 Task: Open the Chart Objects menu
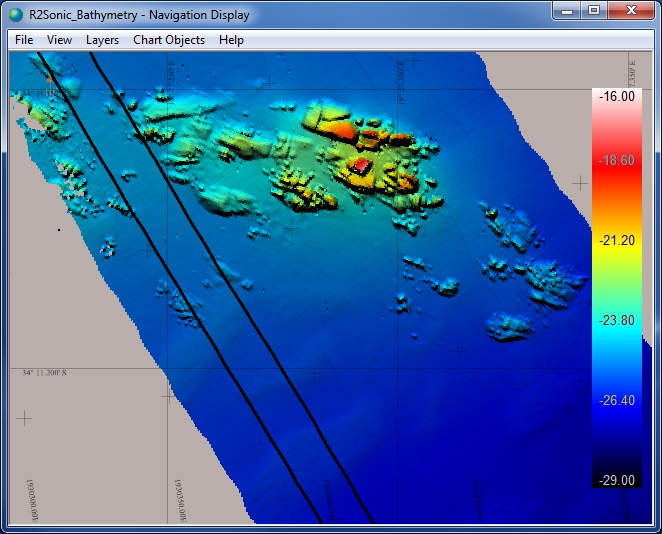tap(169, 40)
